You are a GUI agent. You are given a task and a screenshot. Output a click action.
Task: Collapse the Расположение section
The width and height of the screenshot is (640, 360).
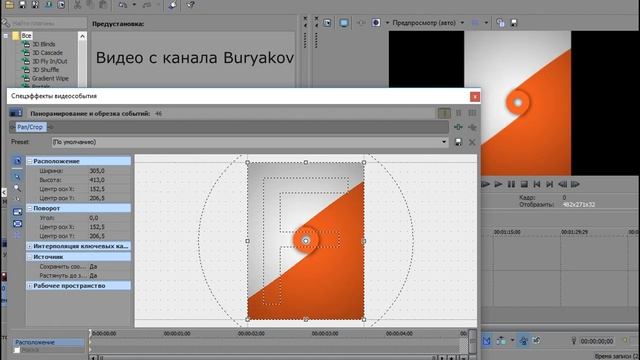click(x=29, y=161)
